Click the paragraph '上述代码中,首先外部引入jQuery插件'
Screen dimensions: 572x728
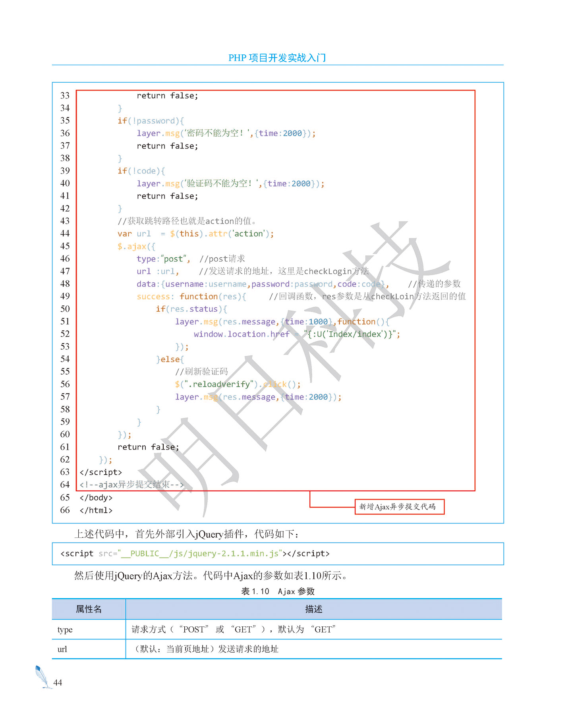[x=187, y=534]
